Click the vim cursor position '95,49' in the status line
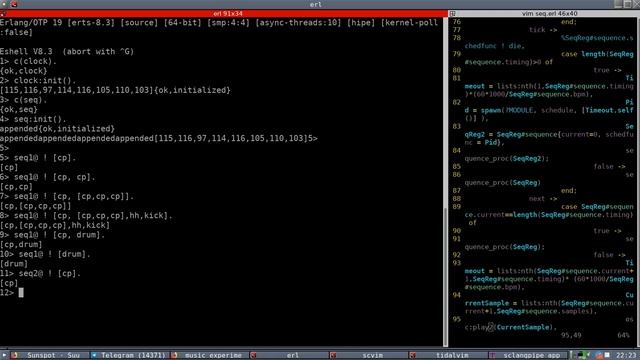The height and width of the screenshot is (360, 640). coord(571,335)
